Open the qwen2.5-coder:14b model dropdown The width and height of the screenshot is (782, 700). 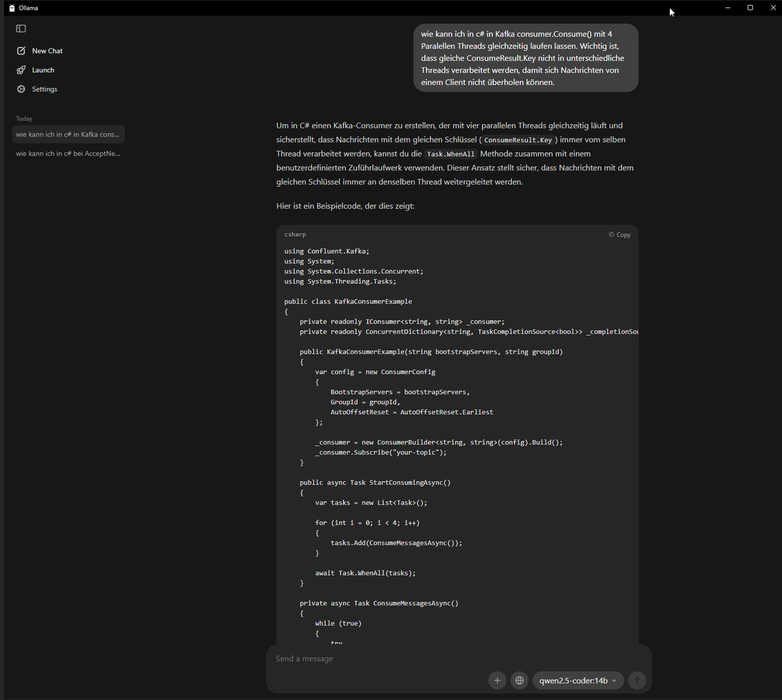[x=578, y=680]
